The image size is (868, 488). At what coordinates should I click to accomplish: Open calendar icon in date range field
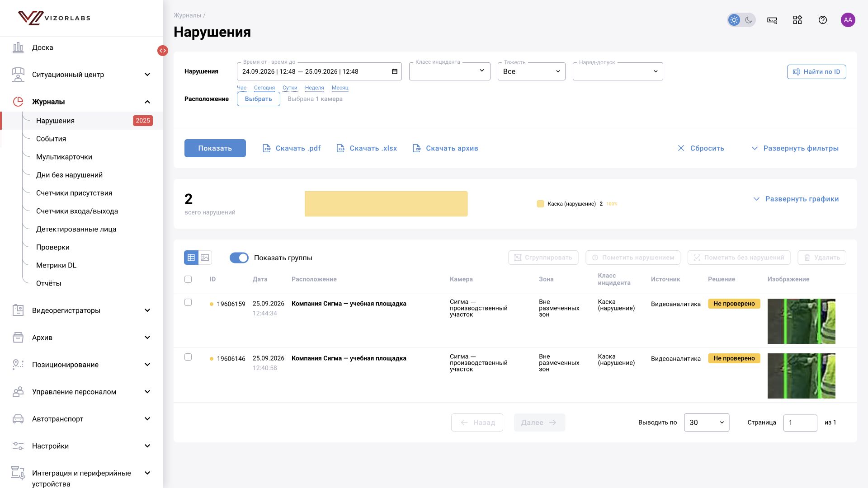[x=394, y=71]
